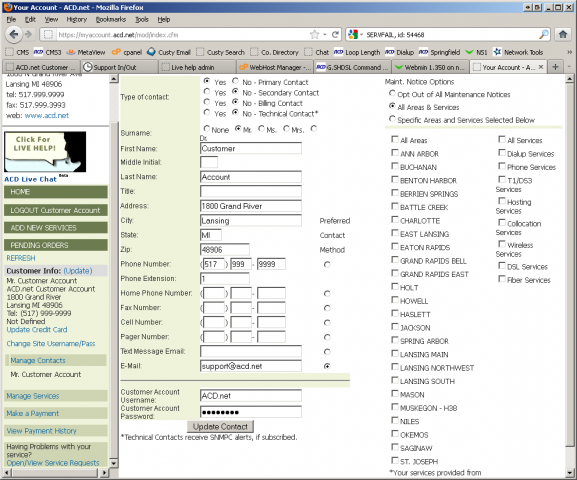Open the Chat bookmark
Viewport: 577px width, 480px height.
[316, 52]
